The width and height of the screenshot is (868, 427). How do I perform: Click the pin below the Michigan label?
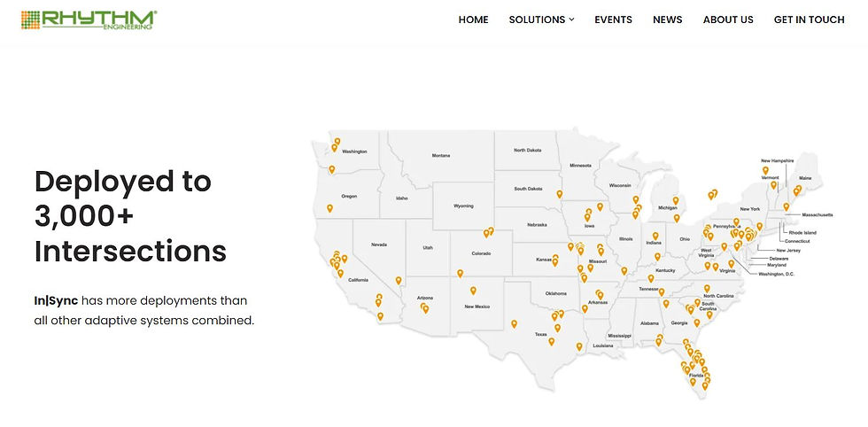point(677,218)
